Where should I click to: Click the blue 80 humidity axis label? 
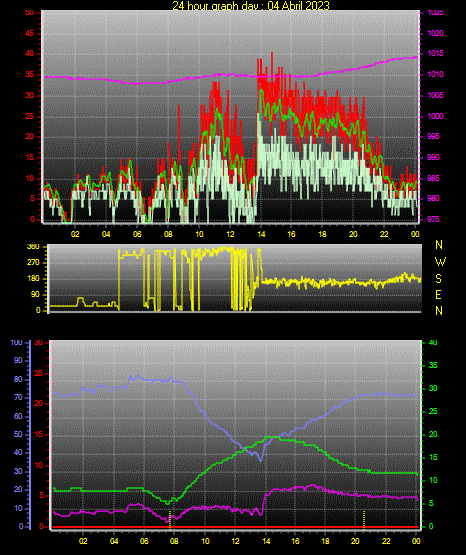(18, 379)
